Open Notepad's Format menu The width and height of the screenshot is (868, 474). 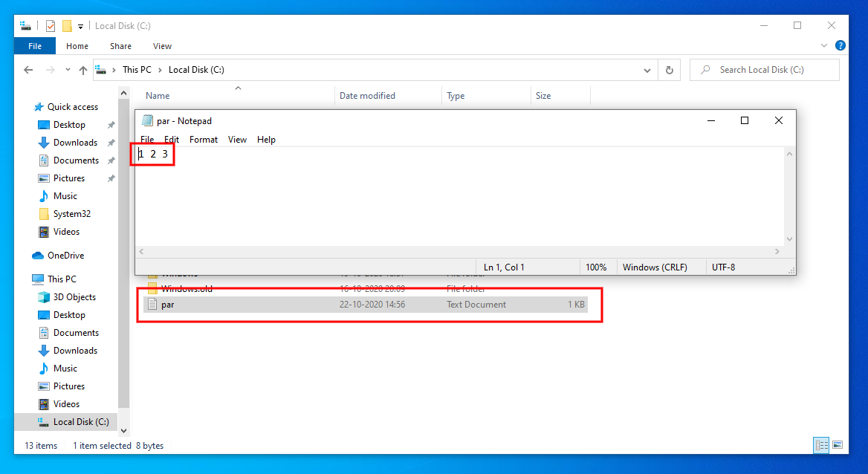pyautogui.click(x=204, y=140)
